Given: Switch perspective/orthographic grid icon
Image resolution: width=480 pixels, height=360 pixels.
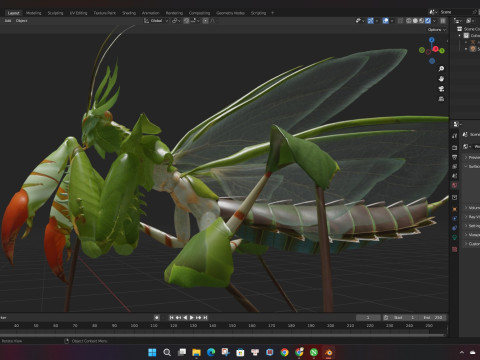Looking at the screenshot, I should [x=441, y=99].
